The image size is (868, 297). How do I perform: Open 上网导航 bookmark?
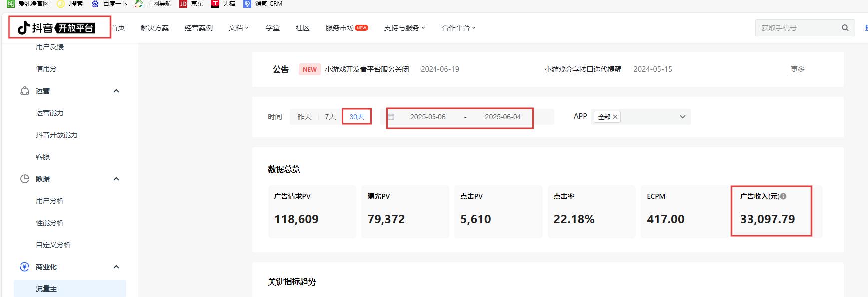tap(153, 4)
